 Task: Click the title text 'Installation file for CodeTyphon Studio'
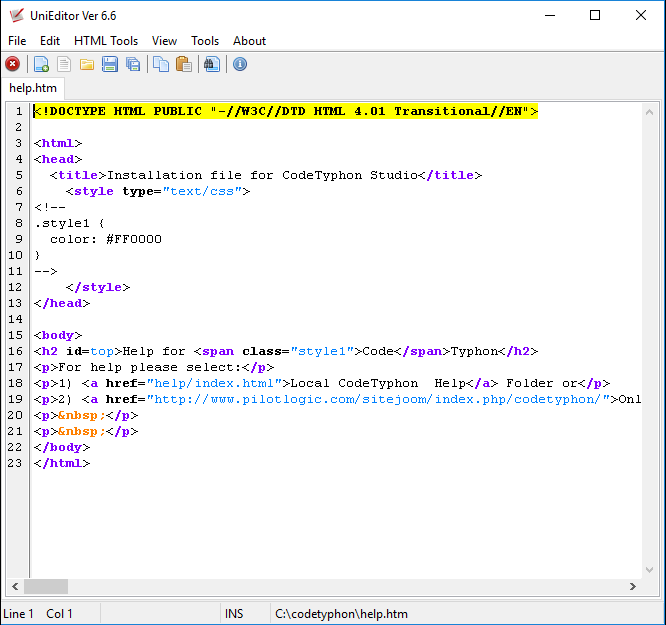pos(262,175)
